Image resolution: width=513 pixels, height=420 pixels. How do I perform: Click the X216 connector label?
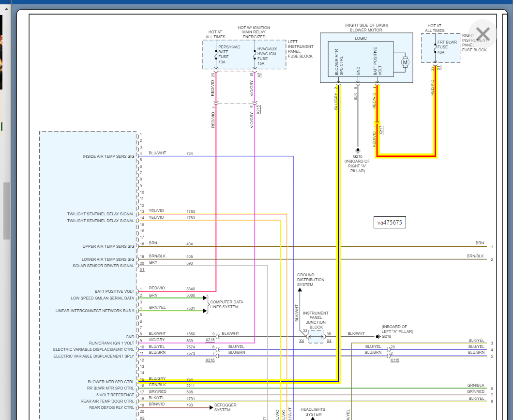(210, 360)
